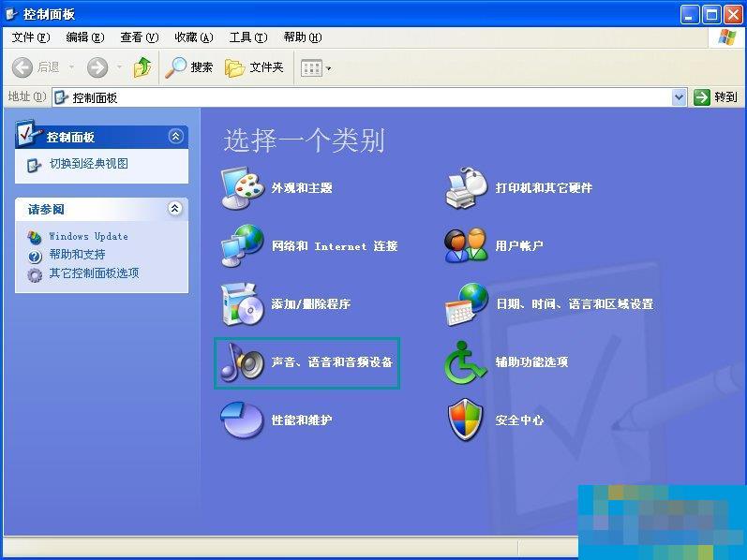Click the 地址 address input field
The image size is (747, 560).
pyautogui.click(x=366, y=97)
